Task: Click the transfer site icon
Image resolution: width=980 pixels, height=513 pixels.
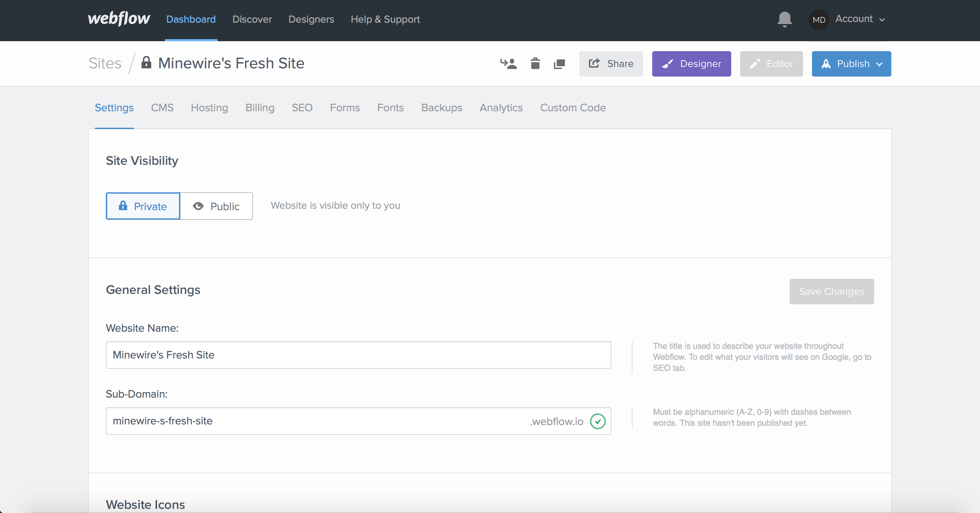Action: point(508,64)
